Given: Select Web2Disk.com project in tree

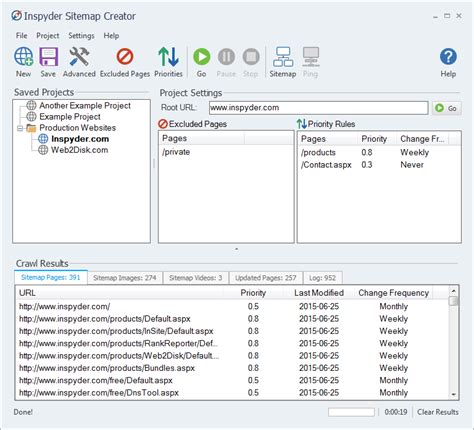Looking at the screenshot, I should click(x=79, y=150).
